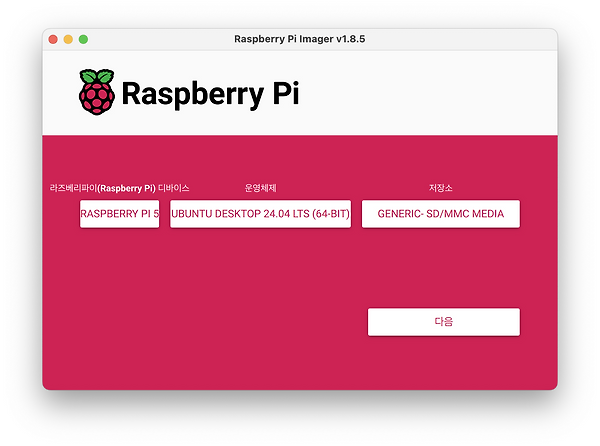Open the Ubuntu Desktop 24.04 LTS OS chooser
600x446 pixels.
pyautogui.click(x=260, y=214)
